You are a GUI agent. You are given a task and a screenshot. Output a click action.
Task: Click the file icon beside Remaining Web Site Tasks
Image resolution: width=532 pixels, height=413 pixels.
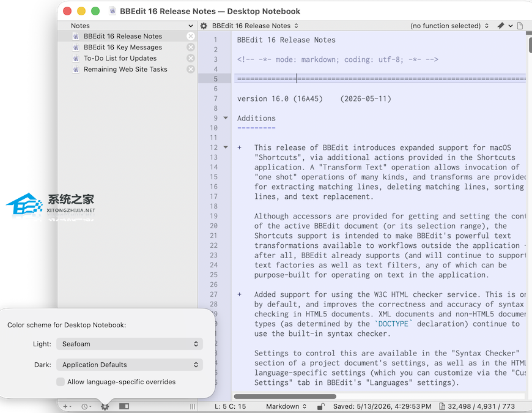pyautogui.click(x=76, y=70)
